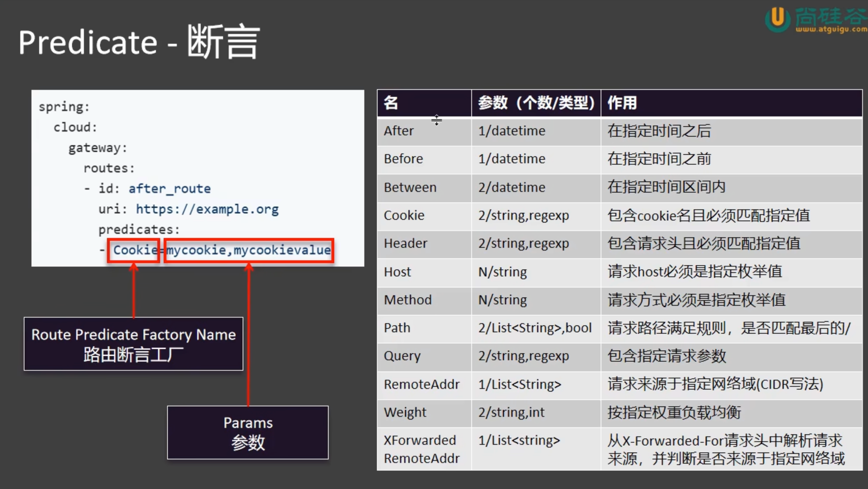Image resolution: width=868 pixels, height=489 pixels.
Task: Click the 参数 (个数/类型) column header
Action: [x=536, y=103]
